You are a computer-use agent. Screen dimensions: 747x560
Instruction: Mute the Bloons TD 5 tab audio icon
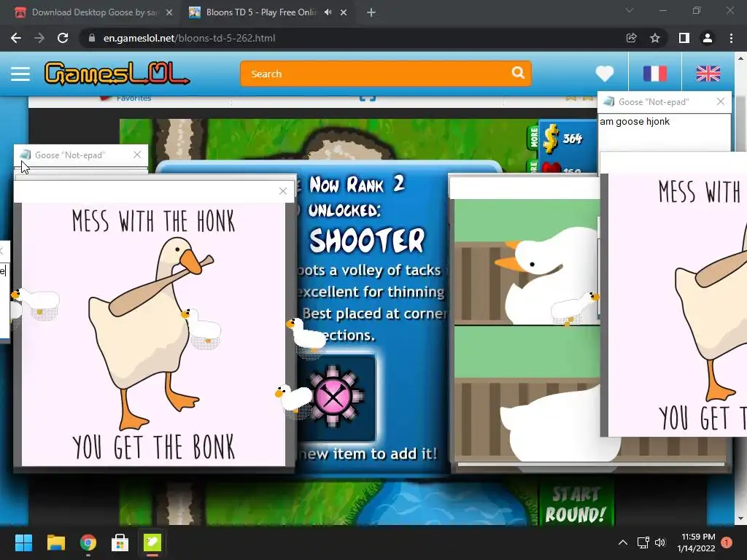[328, 12]
